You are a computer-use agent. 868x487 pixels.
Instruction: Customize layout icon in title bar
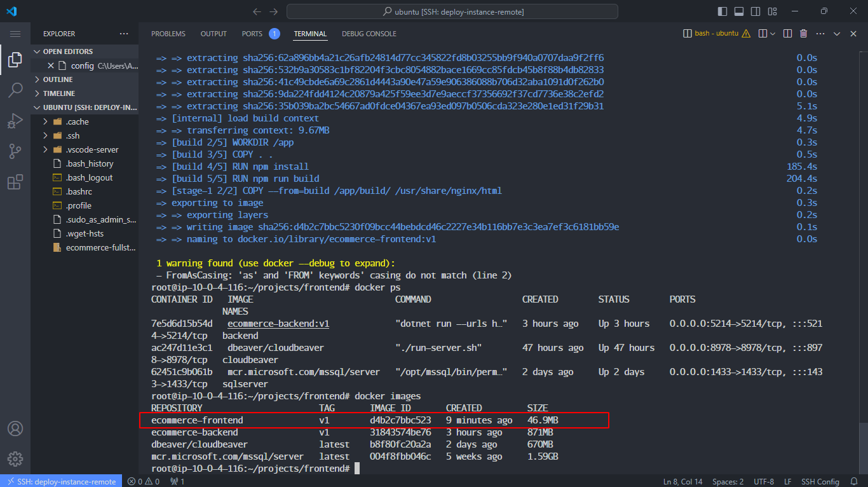[773, 11]
